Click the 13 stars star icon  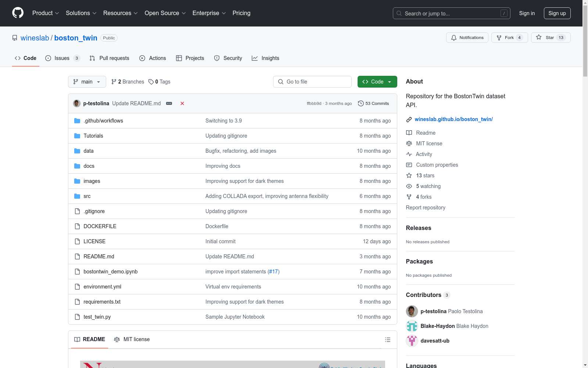pos(409,176)
